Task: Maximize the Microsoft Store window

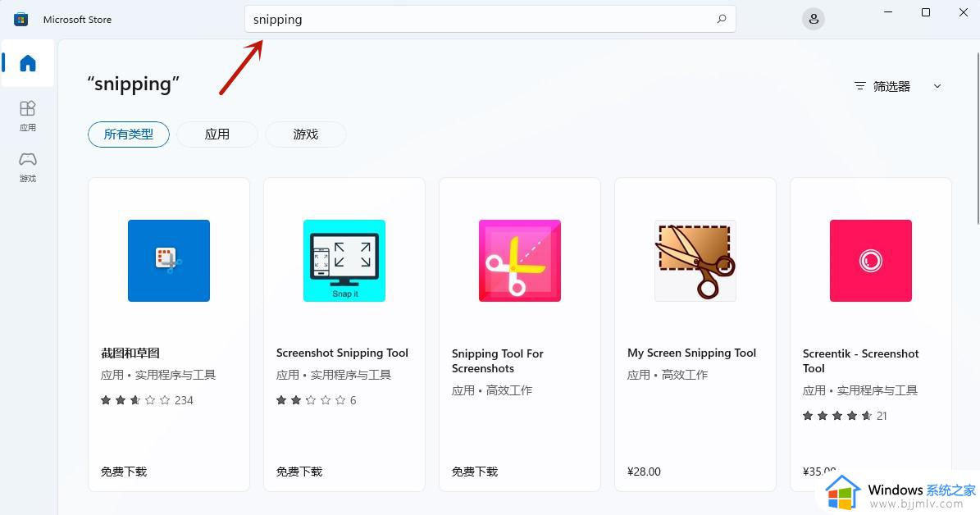Action: (926, 12)
